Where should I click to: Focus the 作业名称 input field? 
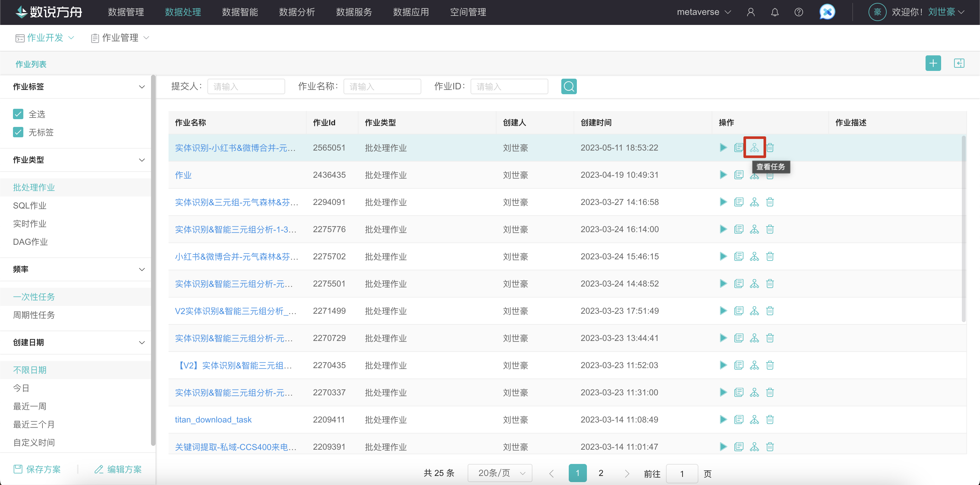click(x=382, y=86)
